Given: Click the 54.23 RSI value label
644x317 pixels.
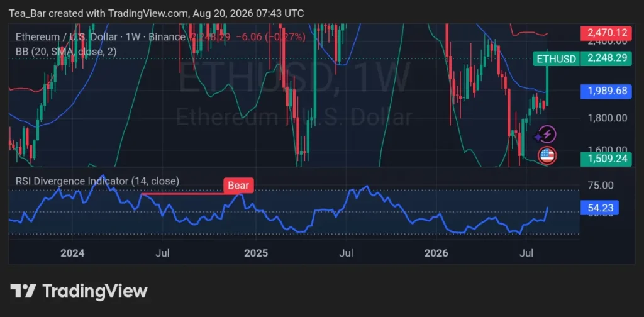Looking at the screenshot, I should click(x=599, y=208).
